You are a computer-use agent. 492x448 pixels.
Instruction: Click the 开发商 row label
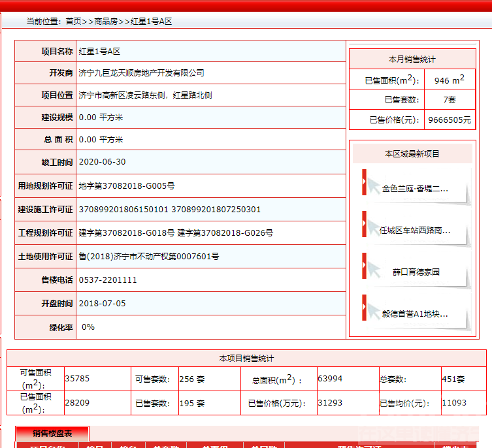[x=61, y=73]
